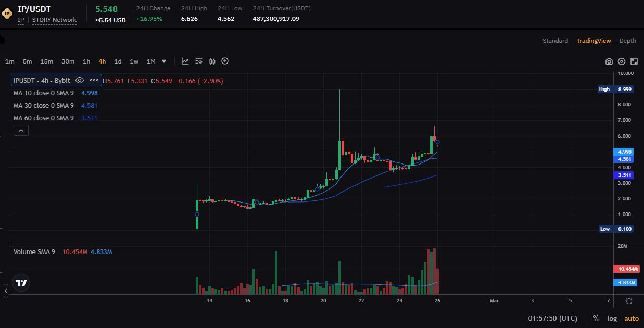Collapse the indicator legend with chevron
The width and height of the screenshot is (644, 328).
(x=21, y=131)
